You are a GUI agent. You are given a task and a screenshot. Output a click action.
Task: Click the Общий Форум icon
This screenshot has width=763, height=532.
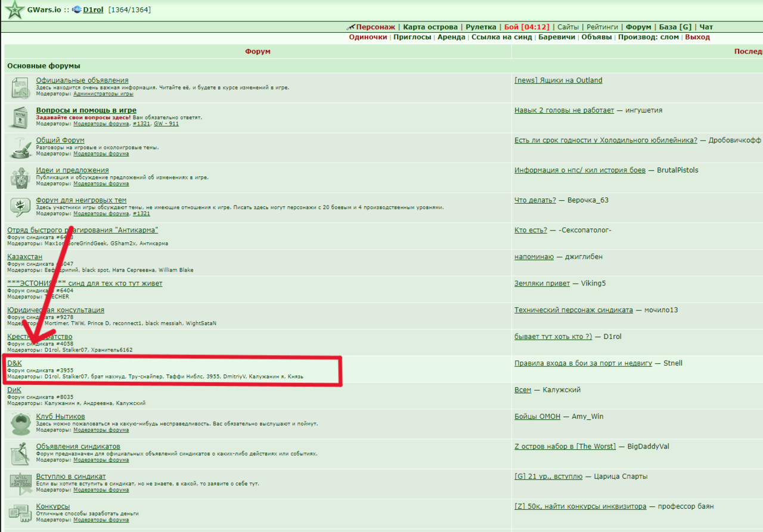pyautogui.click(x=20, y=148)
